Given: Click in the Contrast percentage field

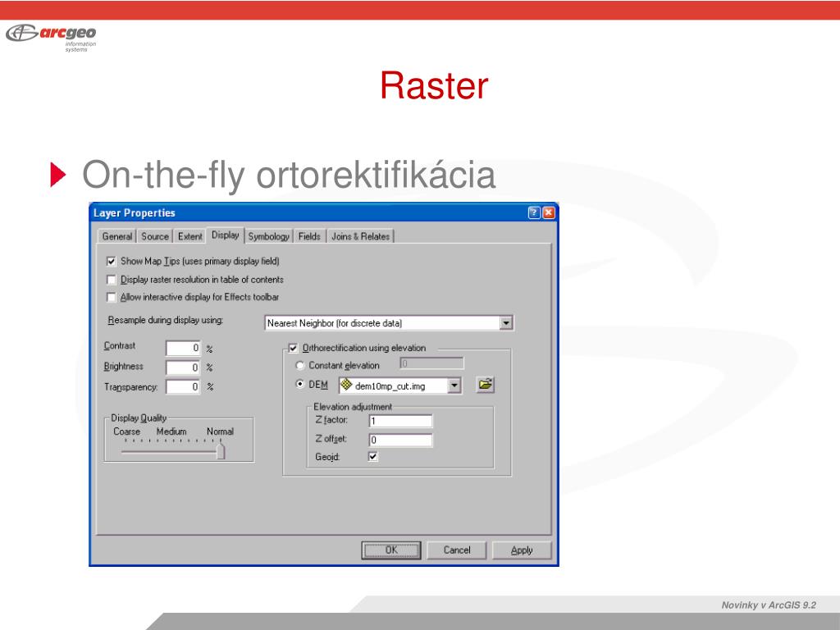Looking at the screenshot, I should (x=183, y=348).
